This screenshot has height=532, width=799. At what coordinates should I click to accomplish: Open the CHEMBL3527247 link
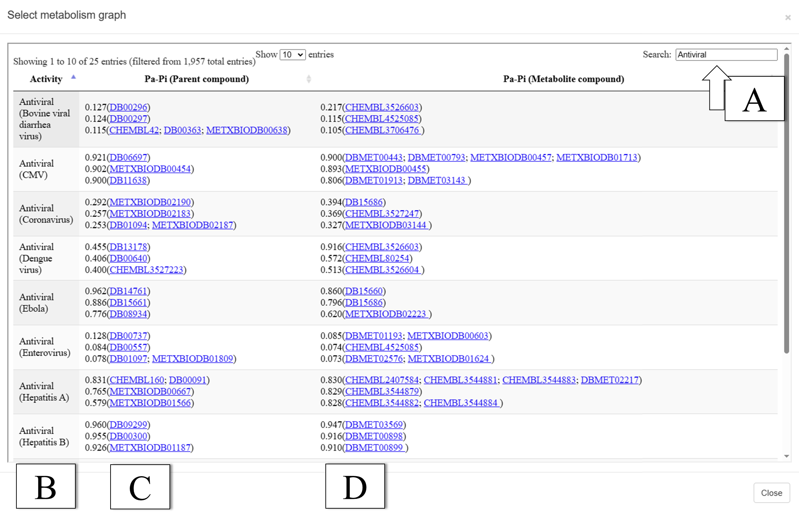pos(382,213)
